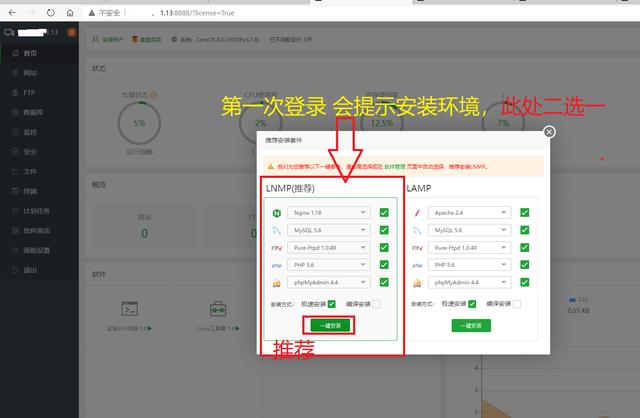Click the php icon in LAMP column
This screenshot has width=640, height=418.
pos(417,265)
